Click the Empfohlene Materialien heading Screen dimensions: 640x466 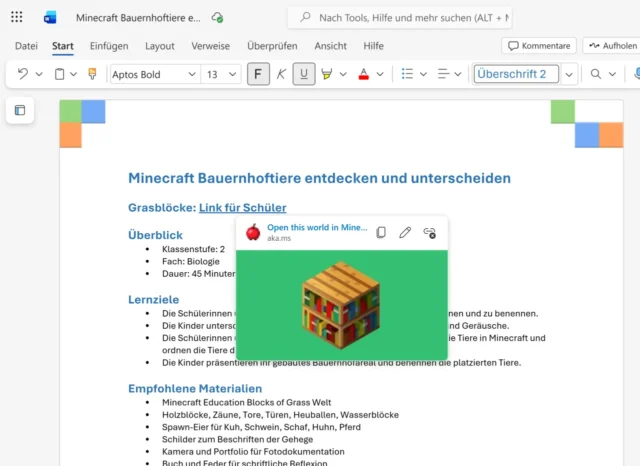click(x=195, y=388)
